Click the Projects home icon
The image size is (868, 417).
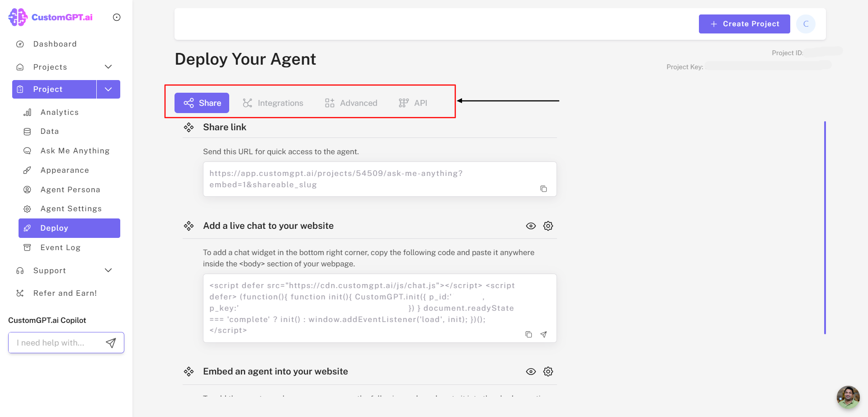[20, 67]
